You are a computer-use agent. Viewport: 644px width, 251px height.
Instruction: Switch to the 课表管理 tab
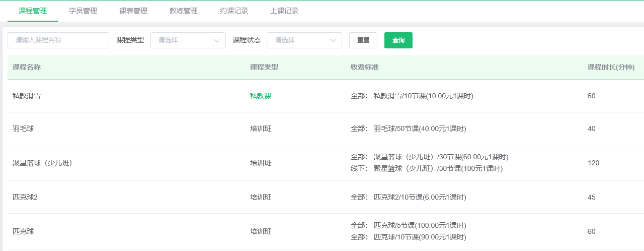tap(133, 11)
